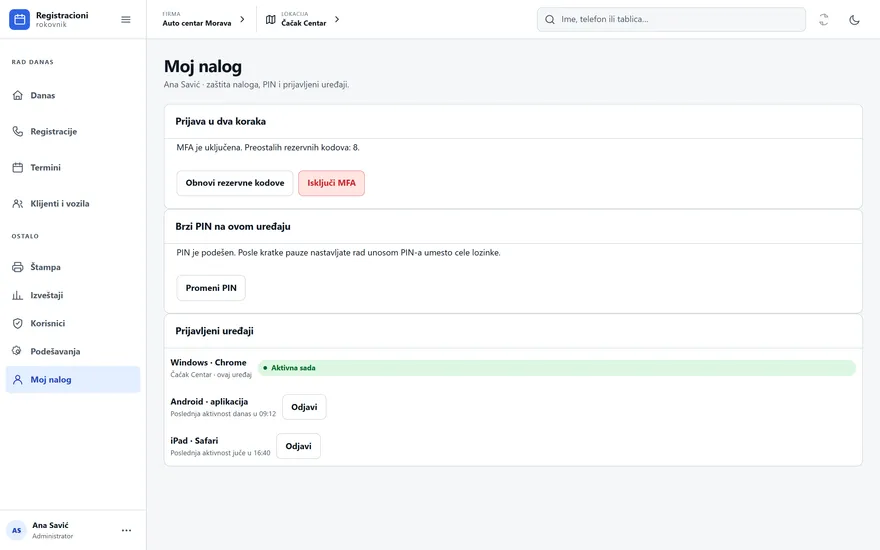
Task: Go to Klijenti i vozila
Action: (73, 204)
